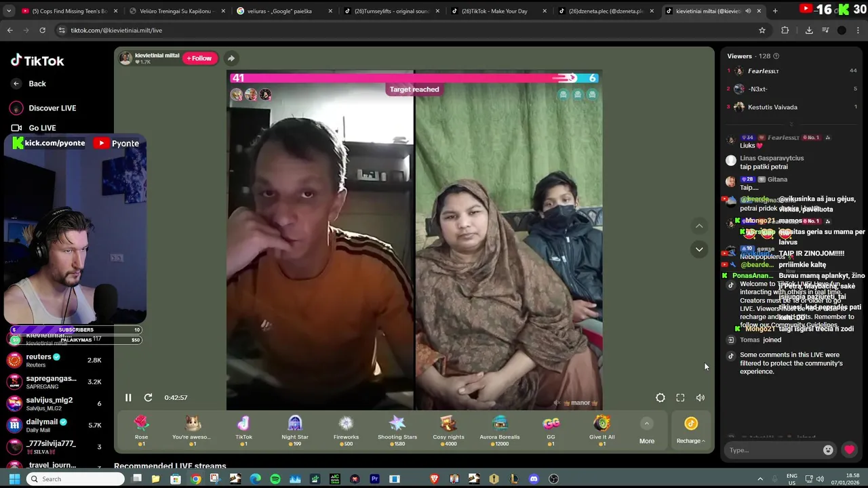This screenshot has width=868, height=488.
Task: Open Go LIVE in sidebar
Action: pos(33,127)
